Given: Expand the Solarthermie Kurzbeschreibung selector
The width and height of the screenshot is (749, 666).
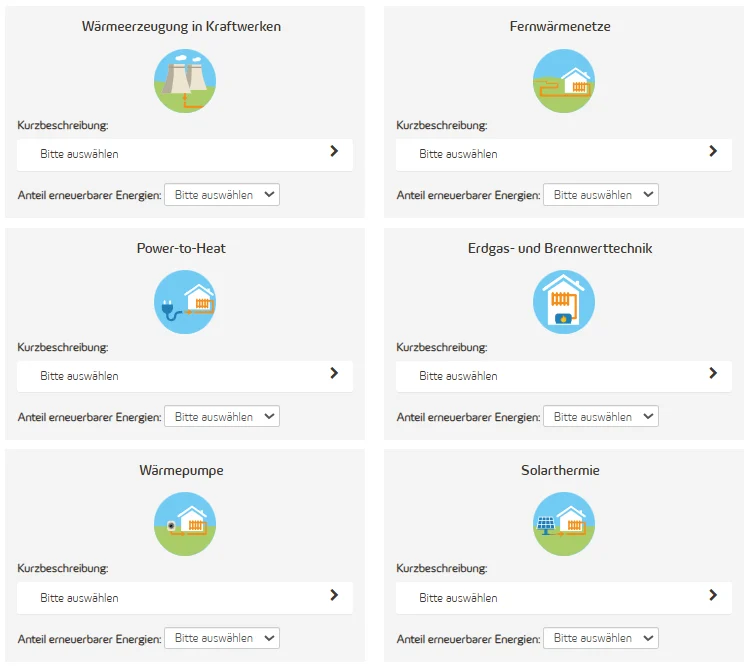Looking at the screenshot, I should [x=564, y=598].
